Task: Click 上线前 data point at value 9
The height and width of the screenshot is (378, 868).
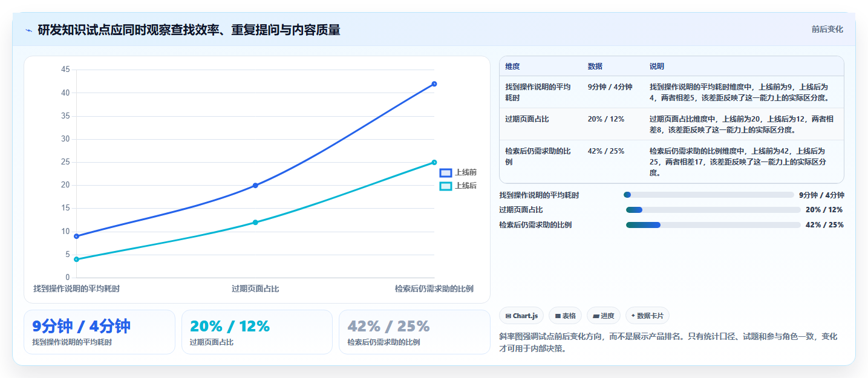Action: 76,236
